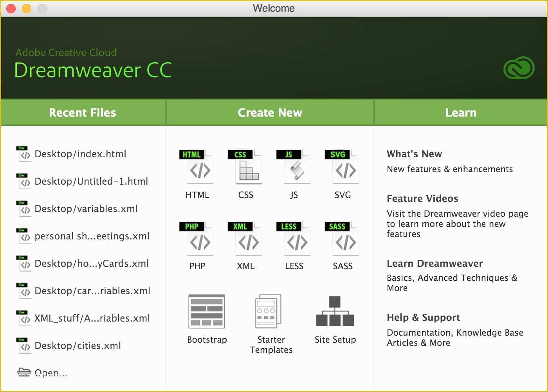This screenshot has height=392, width=548.
Task: Open recent file Desktop/car...riables.xml
Action: 92,291
